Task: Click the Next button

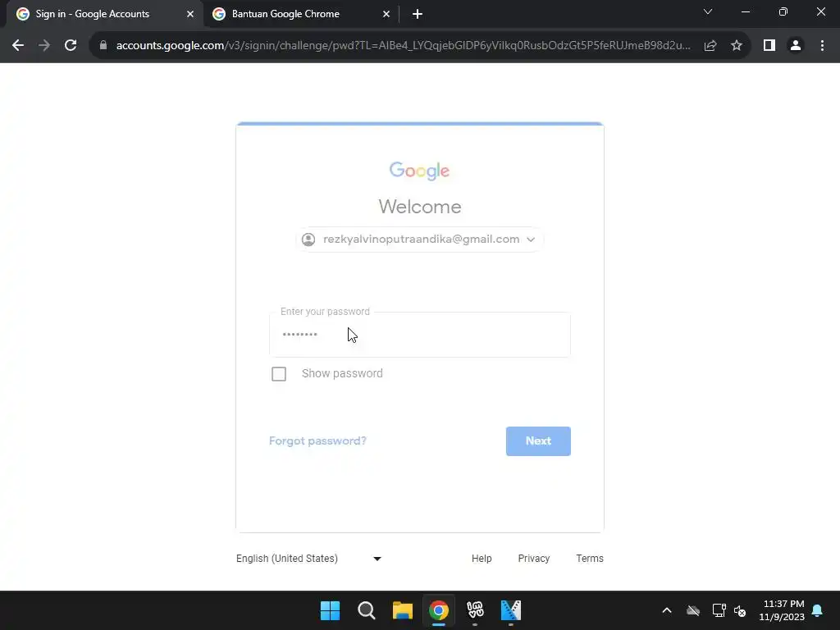Action: tap(538, 441)
